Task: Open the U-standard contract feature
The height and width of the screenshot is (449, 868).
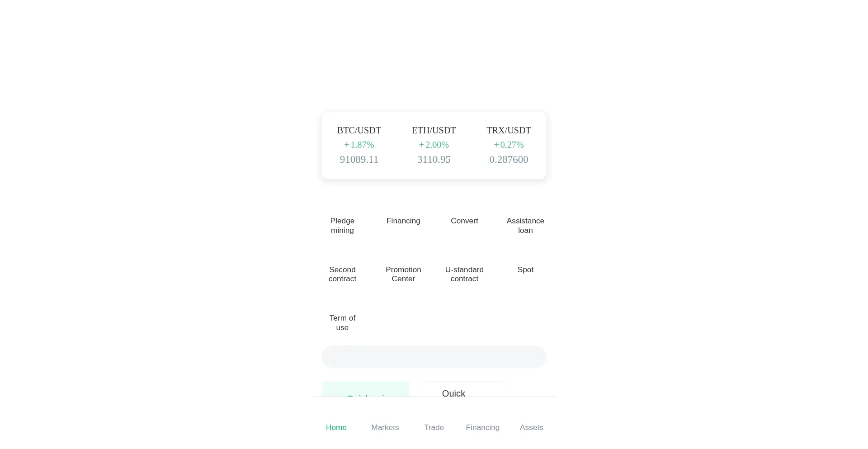Action: (464, 274)
